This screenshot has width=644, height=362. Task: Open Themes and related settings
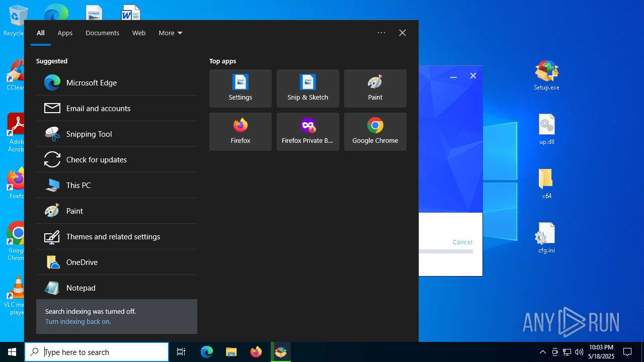coord(117,236)
